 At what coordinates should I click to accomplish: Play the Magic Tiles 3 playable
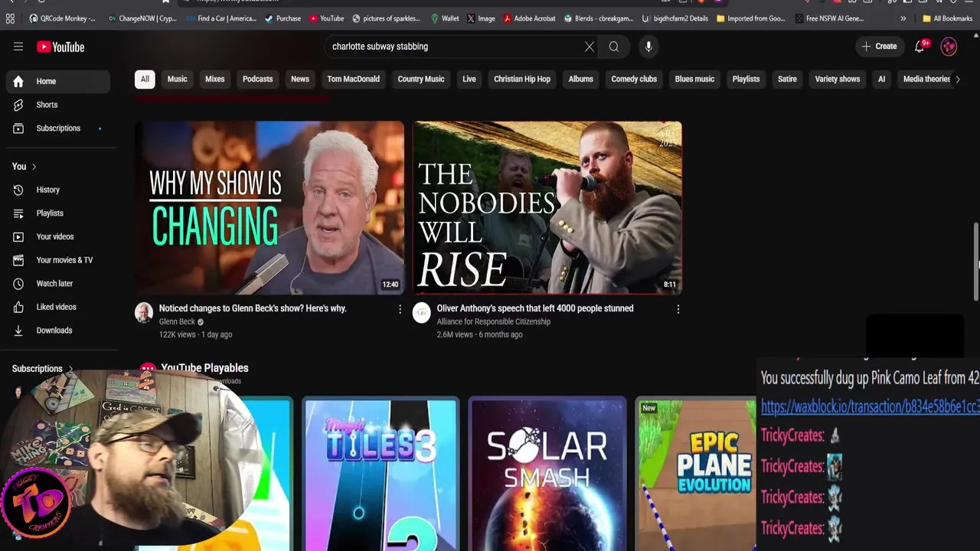[381, 474]
